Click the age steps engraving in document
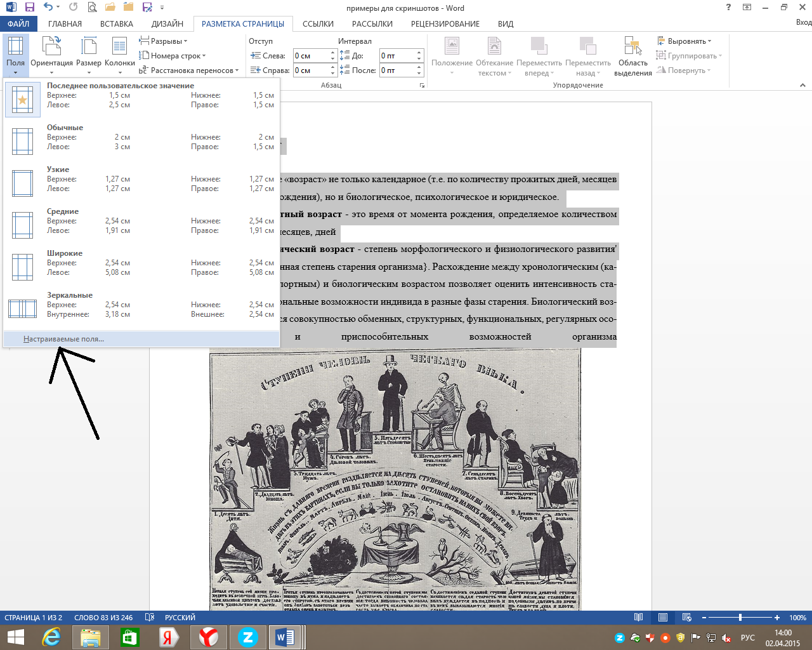This screenshot has width=812, height=650. point(395,481)
